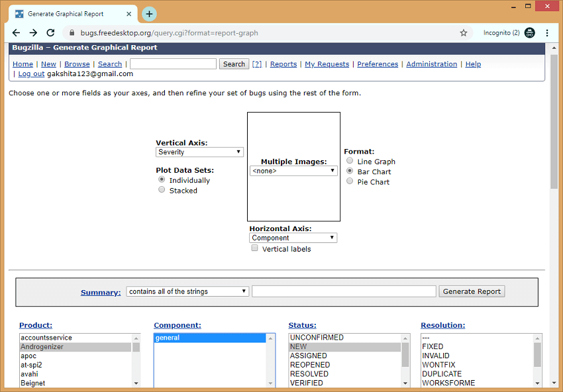Screen dimensions: 563x392
Task: Click the Summary field label link
Action: (x=101, y=292)
